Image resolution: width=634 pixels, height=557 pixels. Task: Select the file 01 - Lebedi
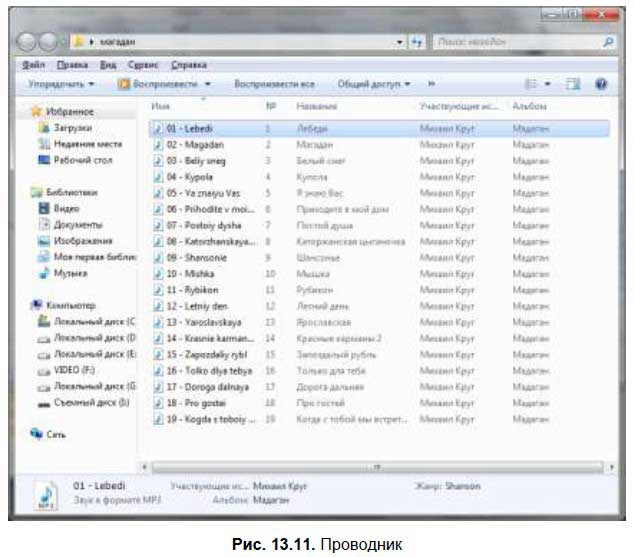(x=379, y=129)
